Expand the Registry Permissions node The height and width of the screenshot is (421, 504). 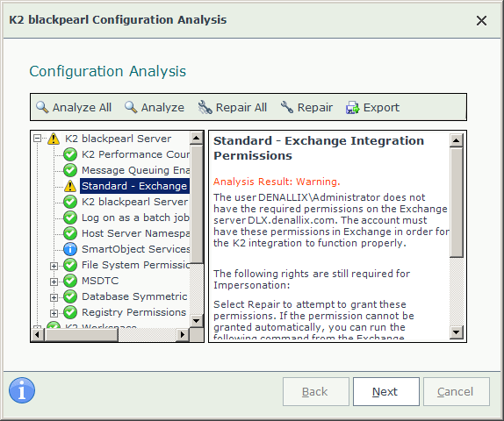coord(54,313)
